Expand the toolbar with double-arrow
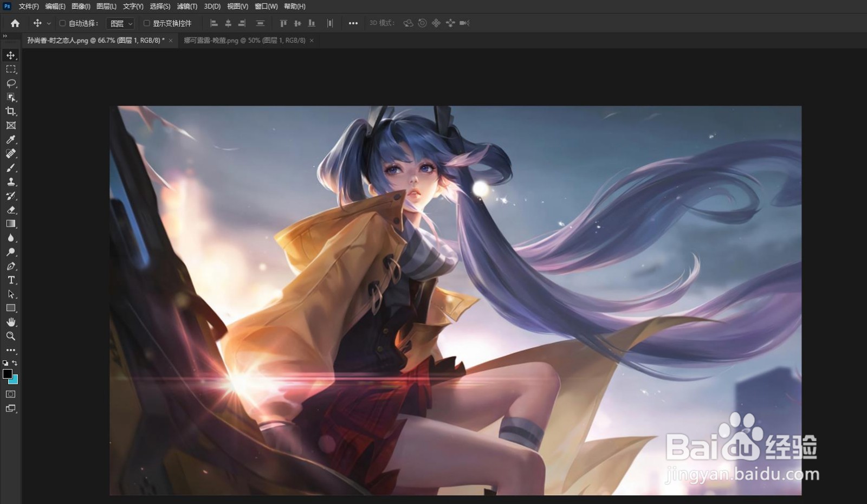The width and height of the screenshot is (867, 504). tap(5, 36)
